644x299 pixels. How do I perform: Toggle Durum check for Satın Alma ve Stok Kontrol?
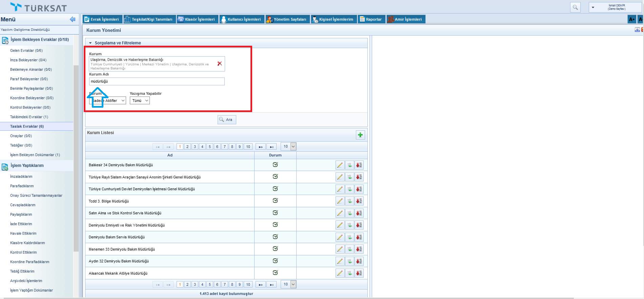(x=275, y=213)
